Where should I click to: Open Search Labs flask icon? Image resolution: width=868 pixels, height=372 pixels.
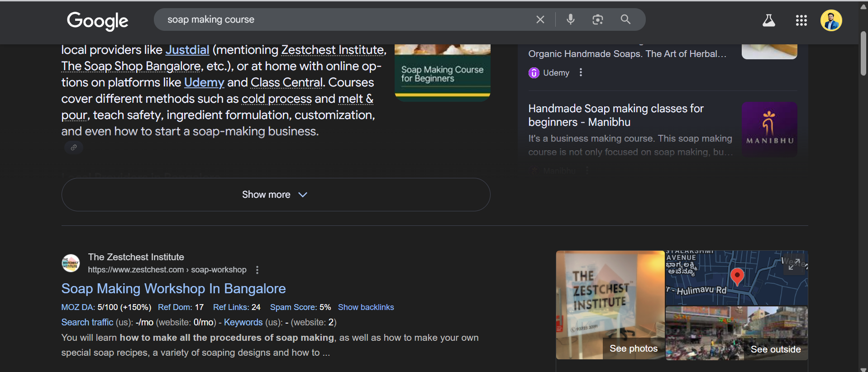tap(768, 20)
